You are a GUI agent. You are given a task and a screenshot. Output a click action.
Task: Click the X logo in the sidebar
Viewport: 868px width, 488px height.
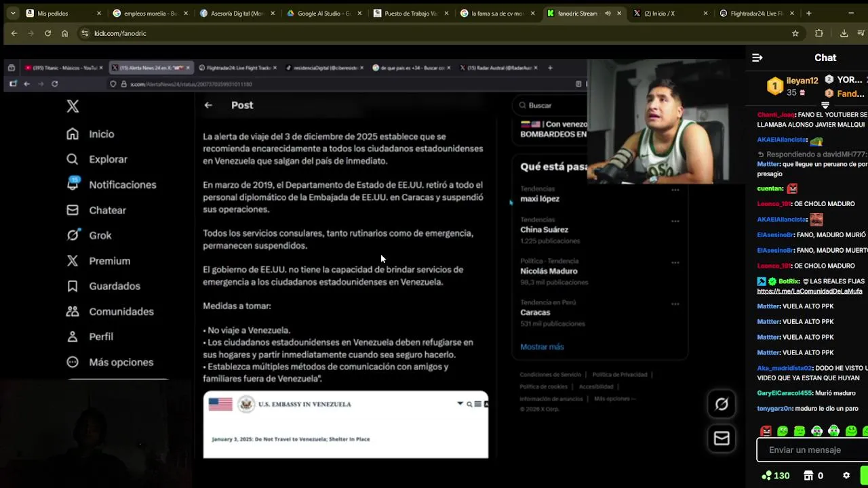click(73, 106)
